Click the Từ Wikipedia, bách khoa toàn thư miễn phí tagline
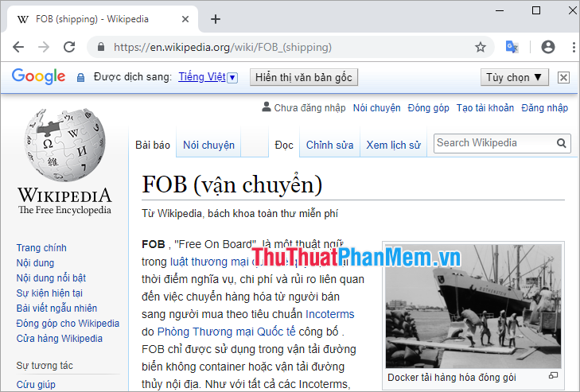The image size is (580, 392). click(239, 214)
